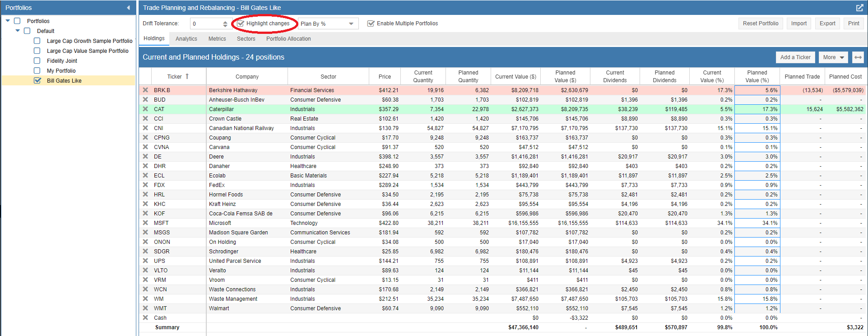Remove the FDX holding row
The height and width of the screenshot is (336, 868).
tap(145, 185)
